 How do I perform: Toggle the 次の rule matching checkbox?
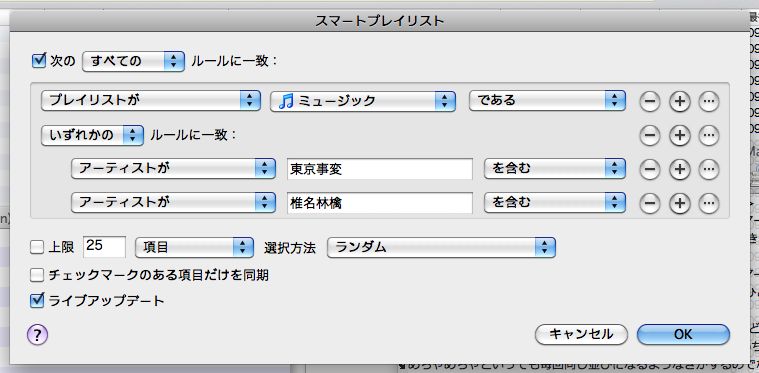coord(38,61)
